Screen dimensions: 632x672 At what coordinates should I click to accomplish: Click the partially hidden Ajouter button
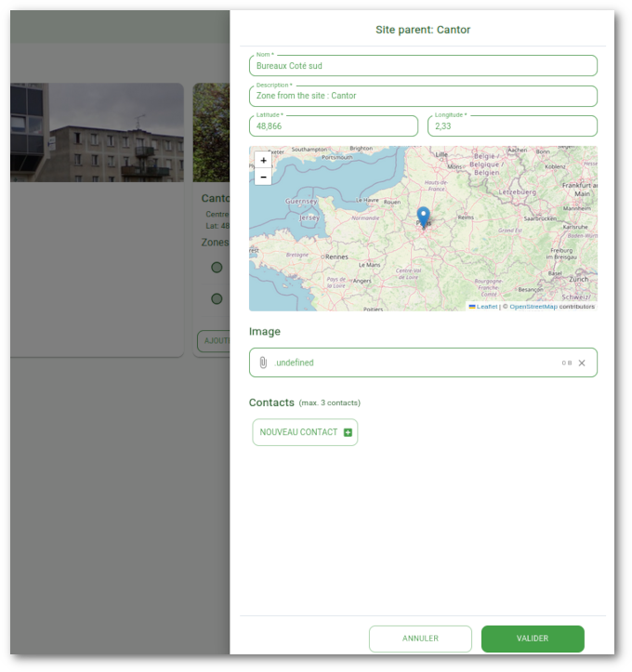(215, 341)
